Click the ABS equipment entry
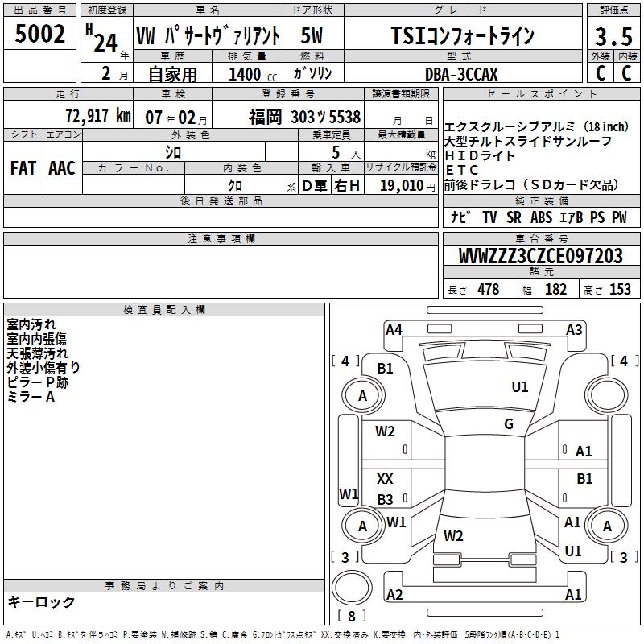Viewport: 644px width, 644px height. pyautogui.click(x=541, y=217)
